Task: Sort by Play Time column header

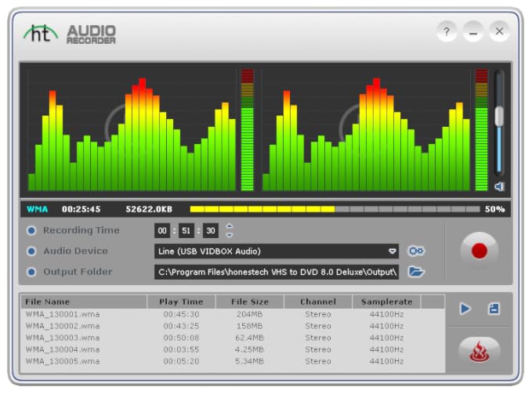Action: [x=181, y=302]
